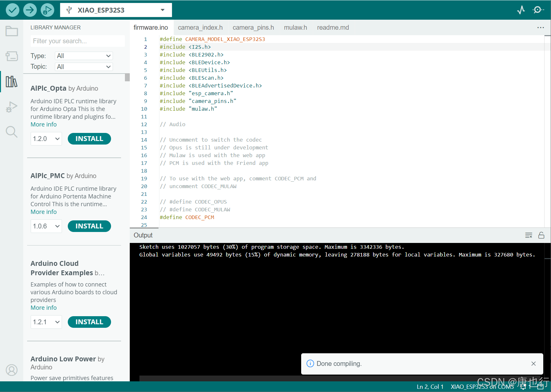This screenshot has height=392, width=551.
Task: Switch to the mulaw.h tab
Action: point(295,27)
